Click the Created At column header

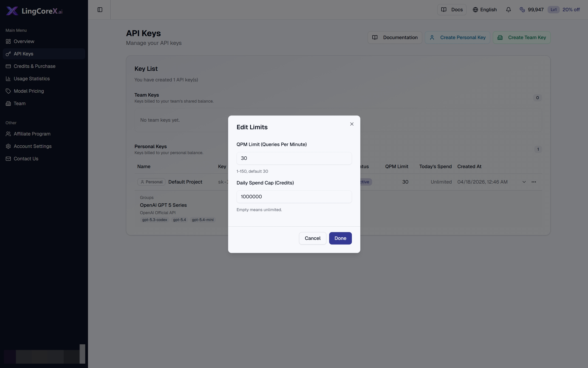pyautogui.click(x=469, y=167)
